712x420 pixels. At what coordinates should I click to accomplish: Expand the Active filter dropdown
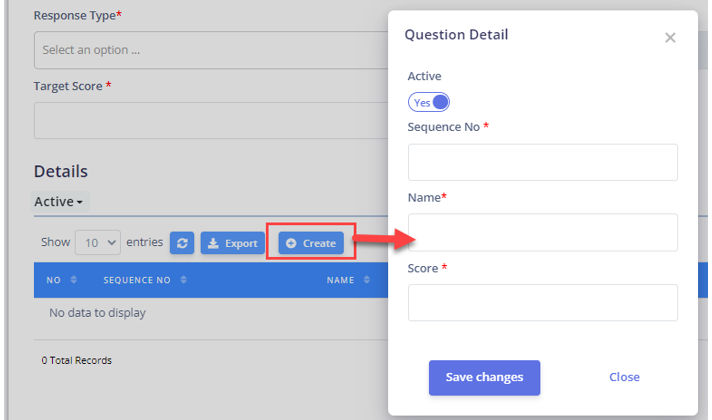(x=59, y=202)
